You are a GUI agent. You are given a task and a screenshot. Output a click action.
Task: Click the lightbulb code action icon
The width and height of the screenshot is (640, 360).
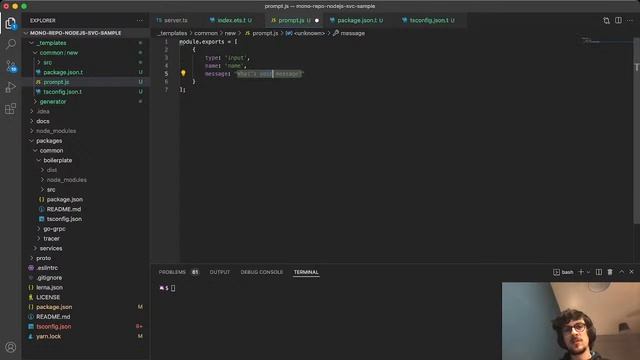point(183,73)
